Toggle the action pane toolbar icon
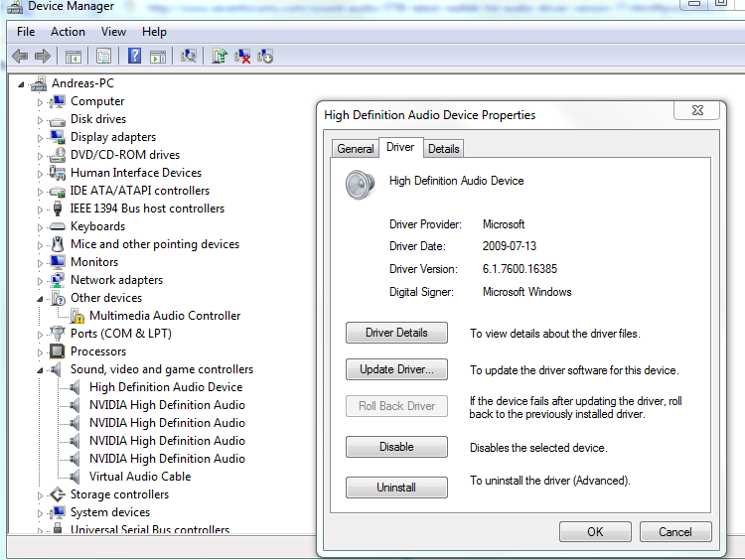 (158, 56)
